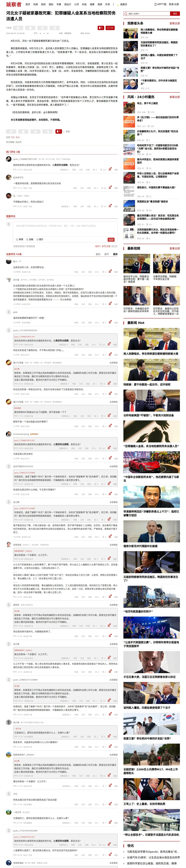186x868 pixels.
Task: Click 查看全部 next to 最新视频
Action: [175, 249]
